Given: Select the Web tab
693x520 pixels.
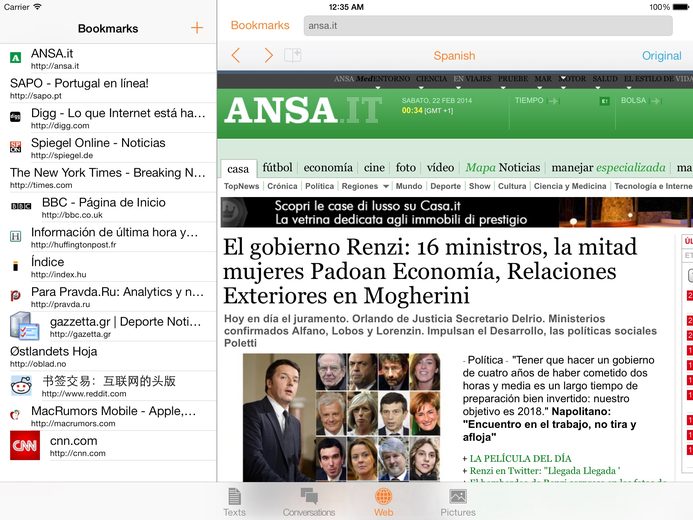Looking at the screenshot, I should click(x=383, y=502).
